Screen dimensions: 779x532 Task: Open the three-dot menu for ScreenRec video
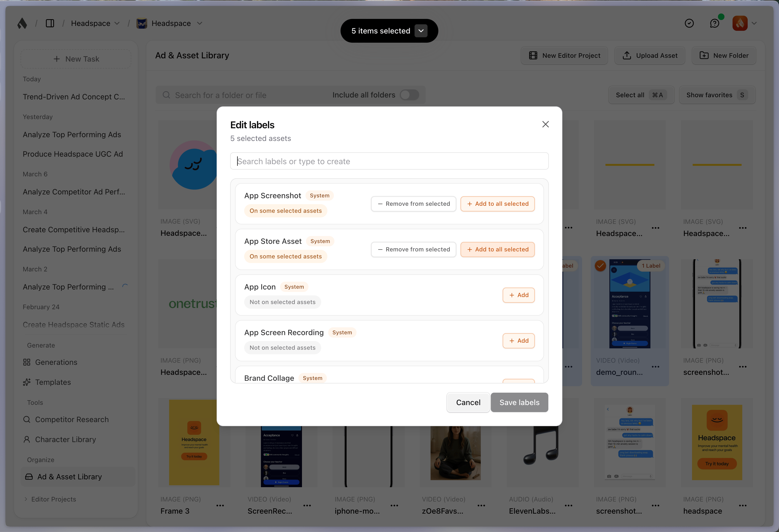307,505
